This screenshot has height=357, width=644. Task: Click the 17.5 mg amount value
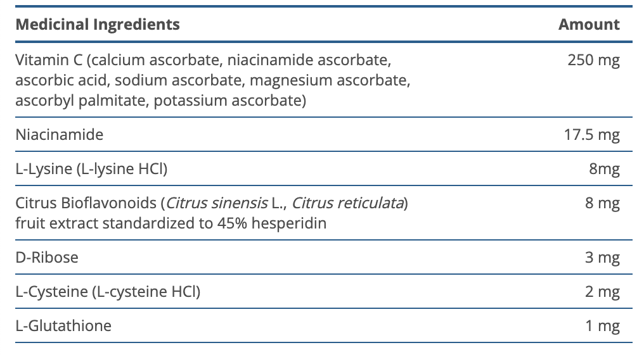coord(591,135)
